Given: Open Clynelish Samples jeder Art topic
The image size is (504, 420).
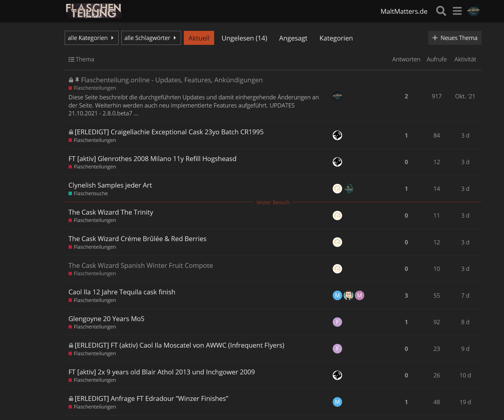Looking at the screenshot, I should pyautogui.click(x=110, y=185).
